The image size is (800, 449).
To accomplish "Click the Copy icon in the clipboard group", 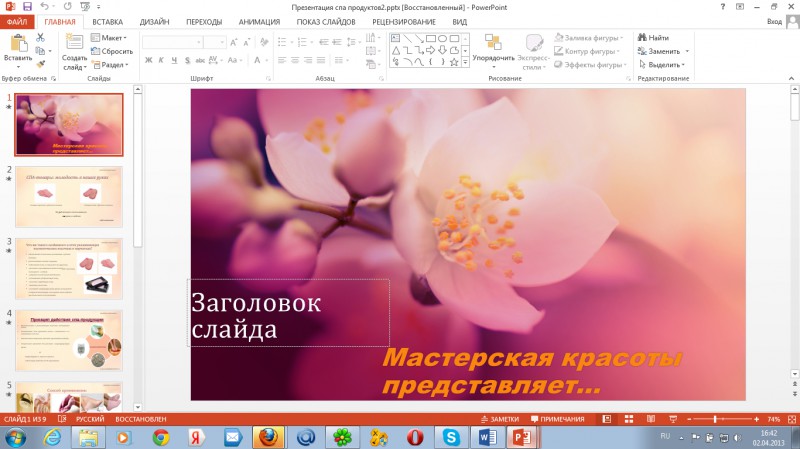I will click(x=40, y=51).
